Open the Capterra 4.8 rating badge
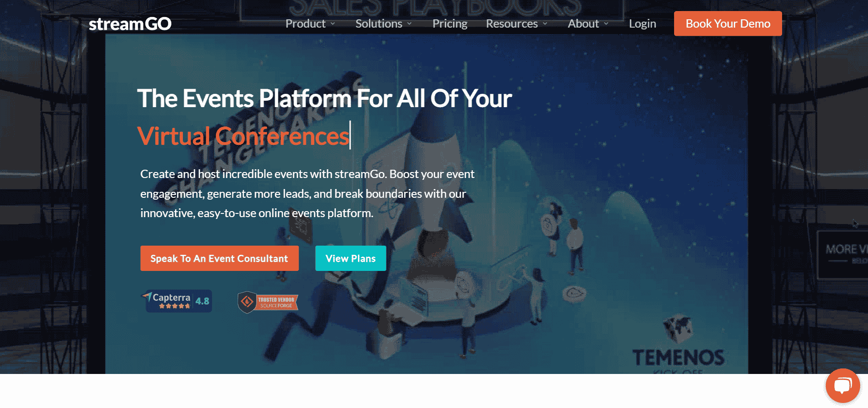Screen dimensions: 868x408 point(176,301)
